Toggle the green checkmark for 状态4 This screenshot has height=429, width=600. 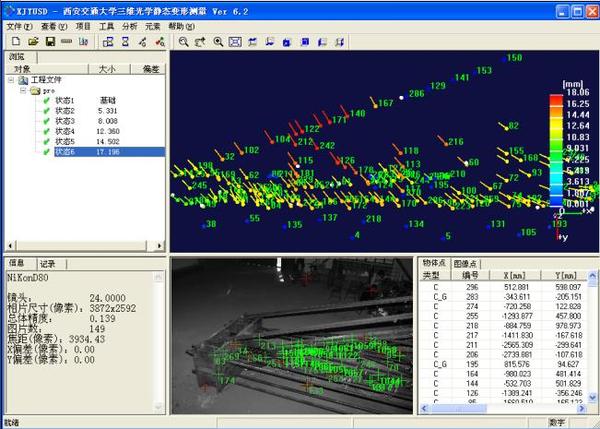tap(47, 131)
